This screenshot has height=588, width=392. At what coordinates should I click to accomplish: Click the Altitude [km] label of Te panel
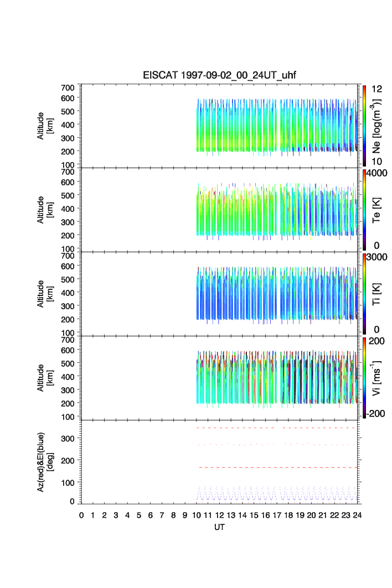(x=45, y=210)
